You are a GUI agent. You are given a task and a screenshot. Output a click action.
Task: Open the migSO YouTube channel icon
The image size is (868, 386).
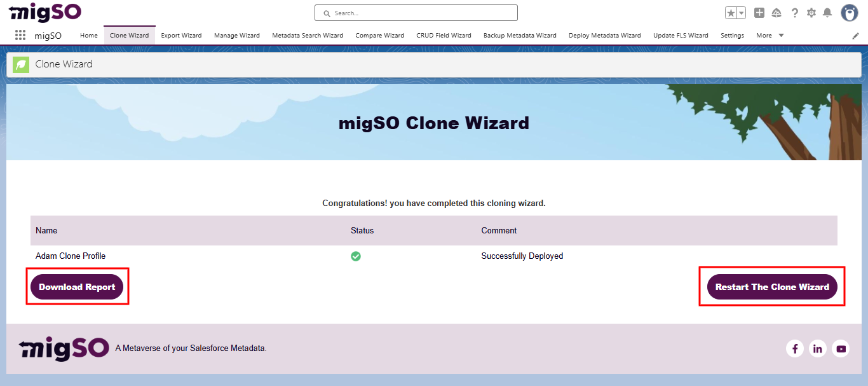tap(841, 348)
